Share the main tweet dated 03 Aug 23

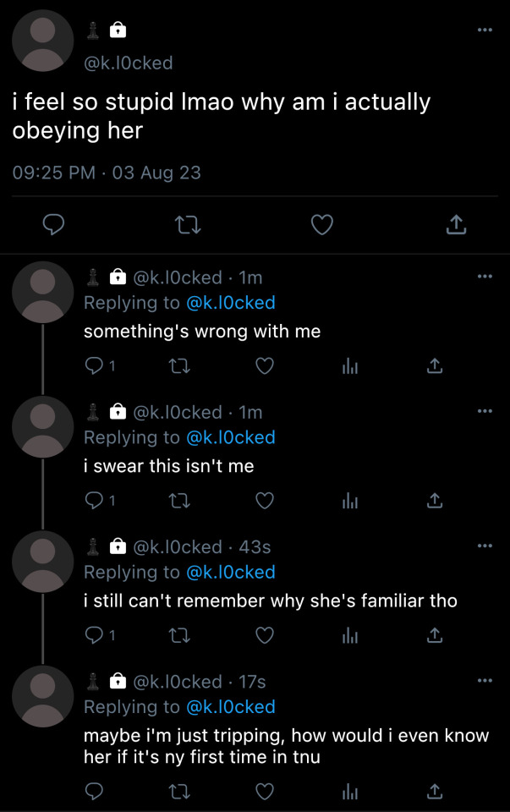click(455, 224)
